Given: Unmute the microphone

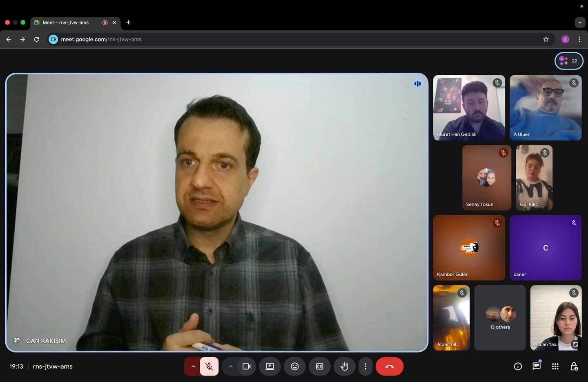Looking at the screenshot, I should pos(209,366).
